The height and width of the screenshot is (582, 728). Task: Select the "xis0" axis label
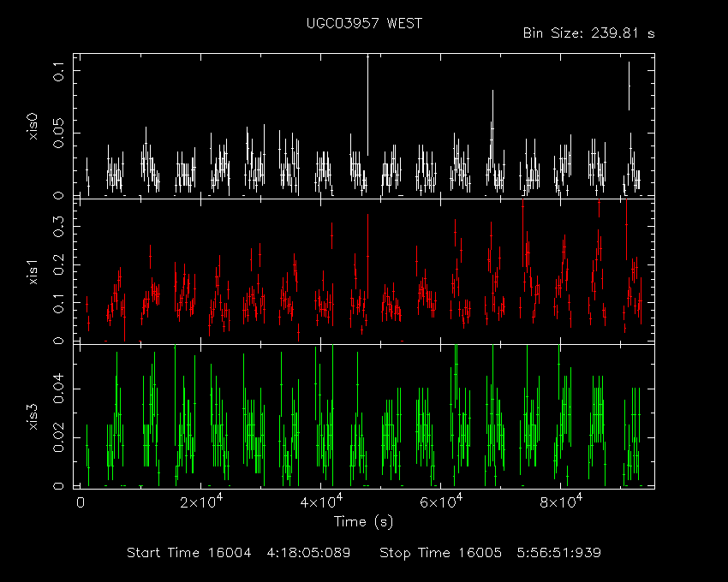click(33, 126)
